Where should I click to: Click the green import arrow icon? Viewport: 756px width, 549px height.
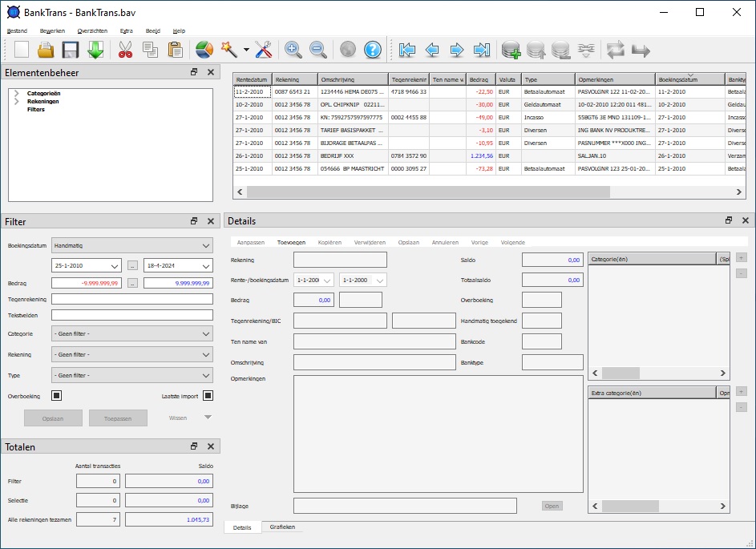point(95,50)
